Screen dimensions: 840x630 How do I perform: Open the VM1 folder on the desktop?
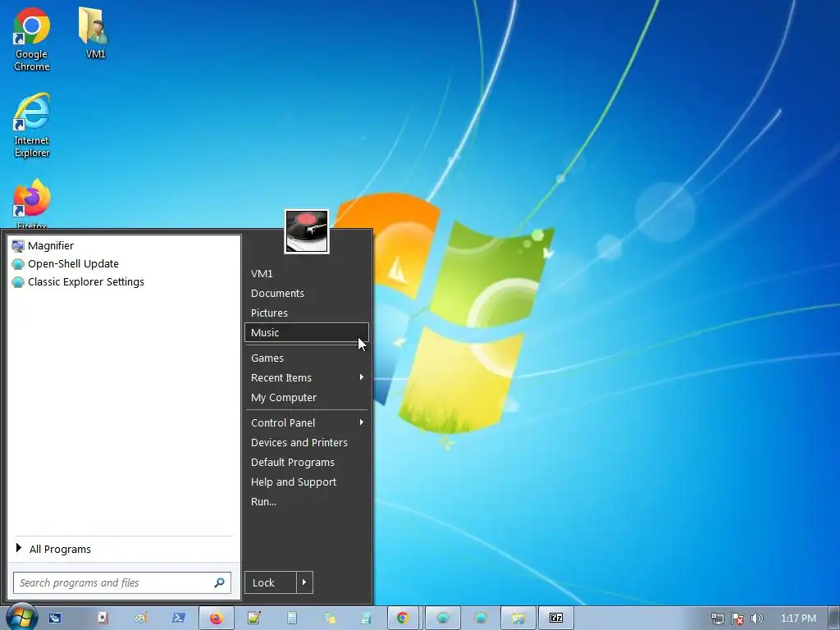point(95,33)
